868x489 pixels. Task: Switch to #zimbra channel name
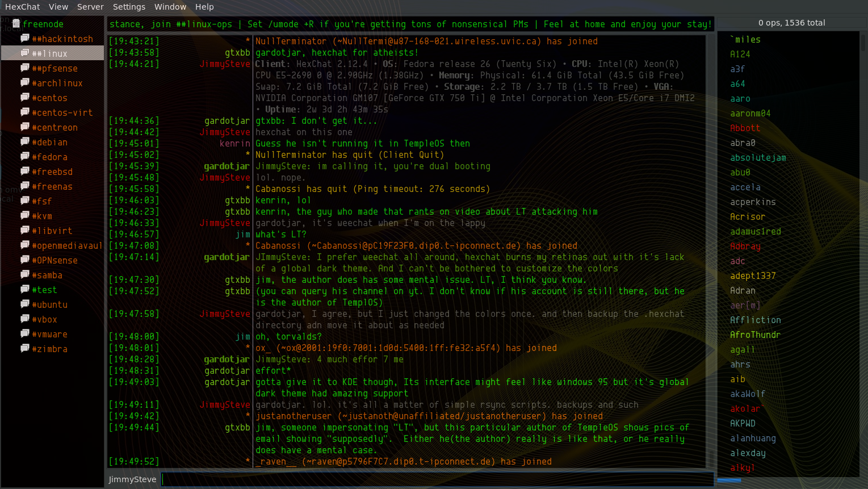(50, 349)
